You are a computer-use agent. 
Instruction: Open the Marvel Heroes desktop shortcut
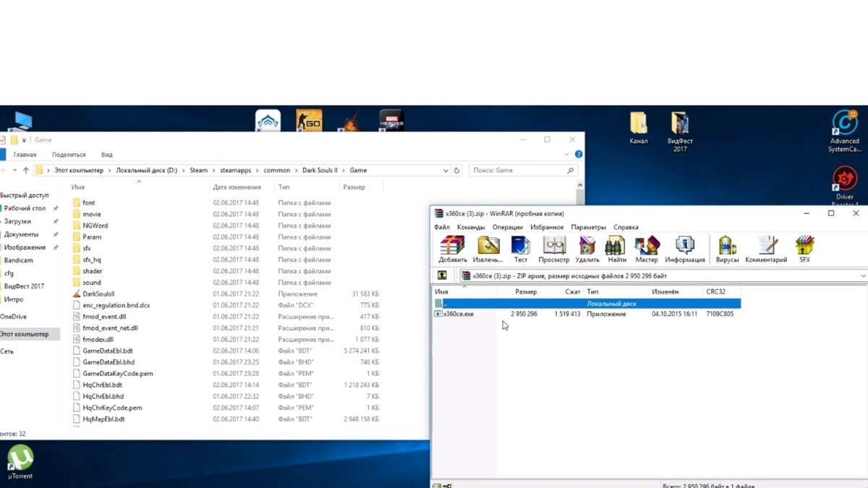click(x=391, y=121)
